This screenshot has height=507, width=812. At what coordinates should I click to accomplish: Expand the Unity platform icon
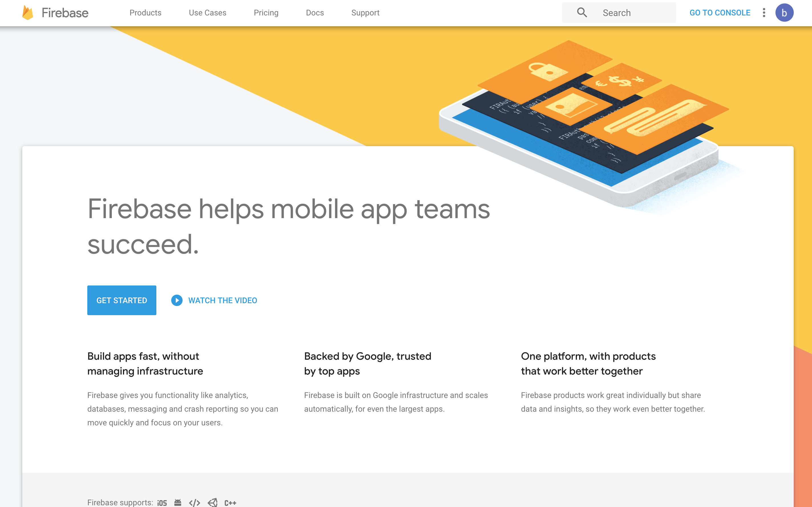point(213,501)
